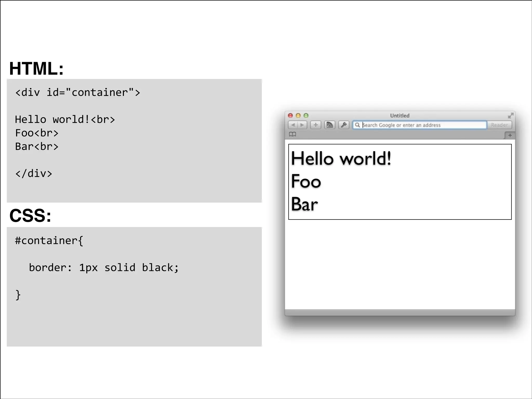Click the 'Hello world!<br>' code line
The width and height of the screenshot is (532, 399).
tap(65, 119)
